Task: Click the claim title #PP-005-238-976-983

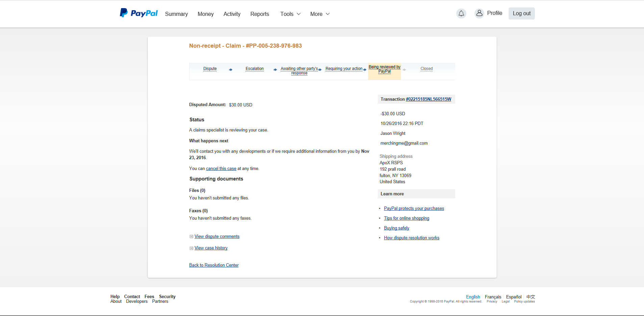Action: [x=246, y=46]
